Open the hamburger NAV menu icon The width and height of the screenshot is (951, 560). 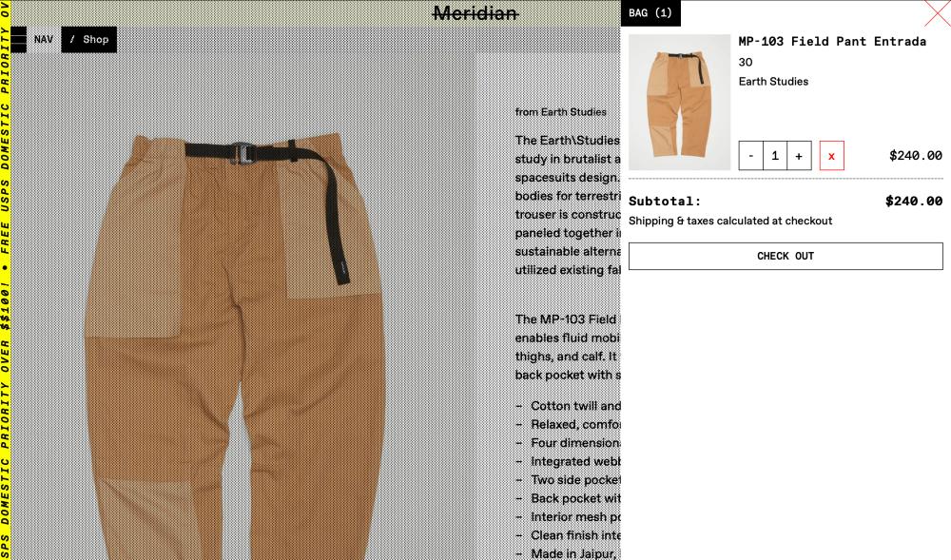pos(18,39)
